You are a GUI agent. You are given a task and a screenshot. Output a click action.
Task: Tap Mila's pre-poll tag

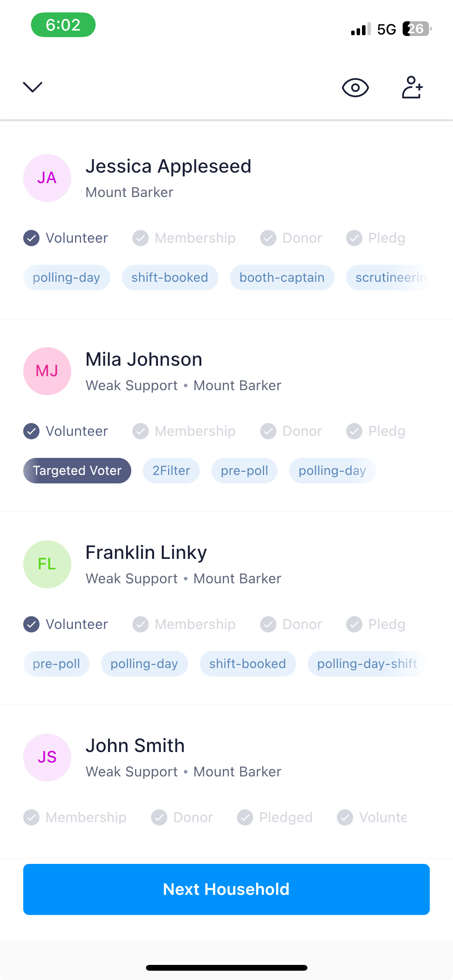point(244,471)
